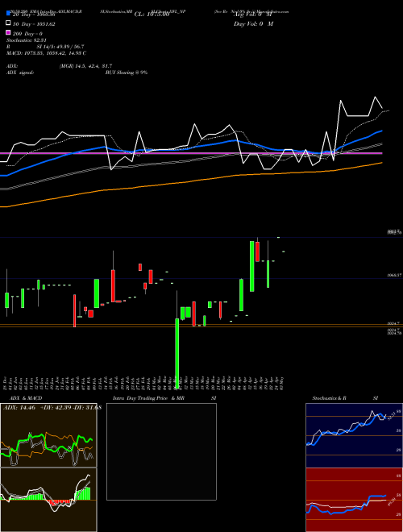403x532 pixels.
Task: Click the 'Stochastics & R' panel title
Action: click(x=330, y=398)
